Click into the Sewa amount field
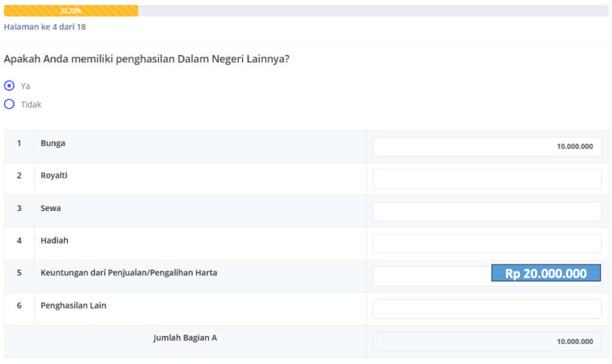The image size is (612, 364). point(486,211)
